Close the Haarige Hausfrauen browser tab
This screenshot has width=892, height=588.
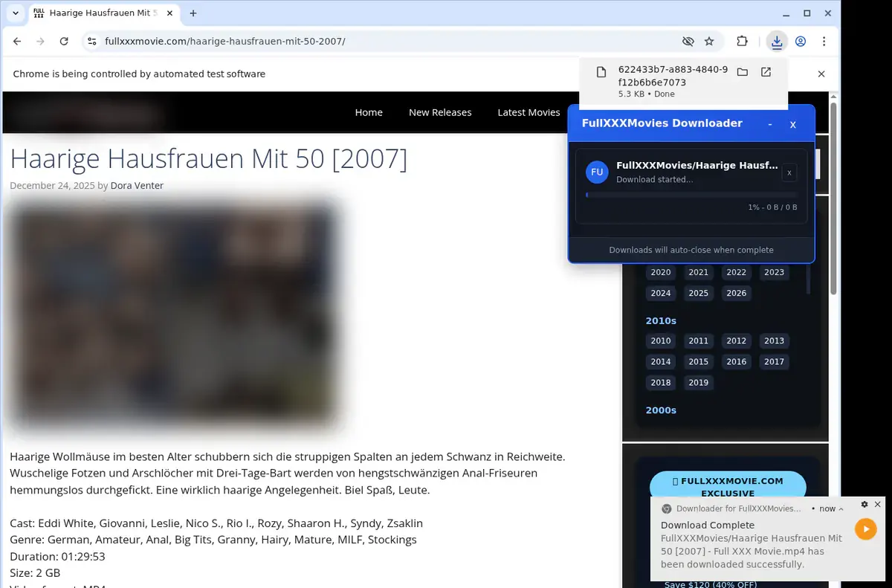[169, 13]
